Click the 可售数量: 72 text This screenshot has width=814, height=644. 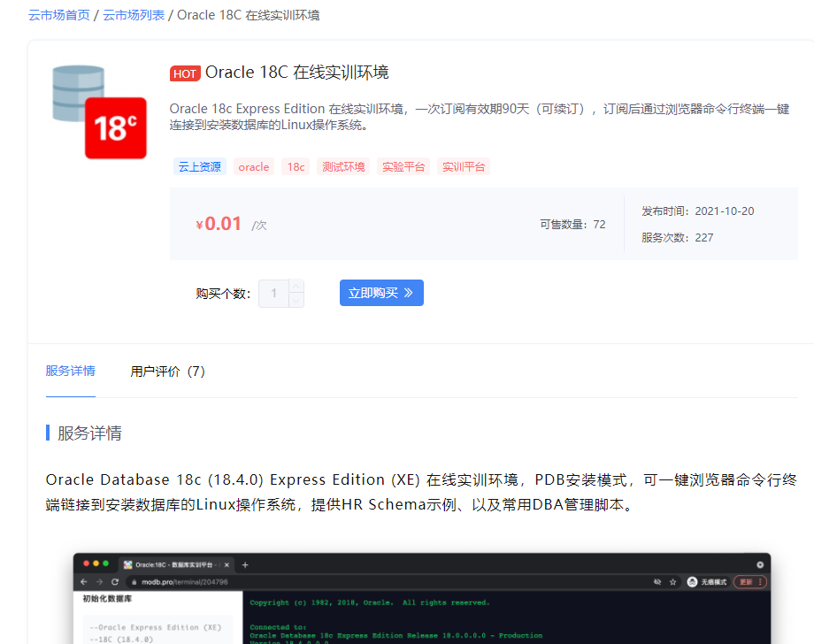pos(572,224)
